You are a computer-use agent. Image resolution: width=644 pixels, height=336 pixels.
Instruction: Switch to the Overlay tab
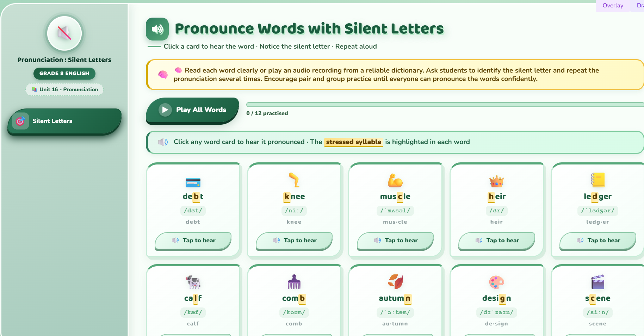[613, 6]
